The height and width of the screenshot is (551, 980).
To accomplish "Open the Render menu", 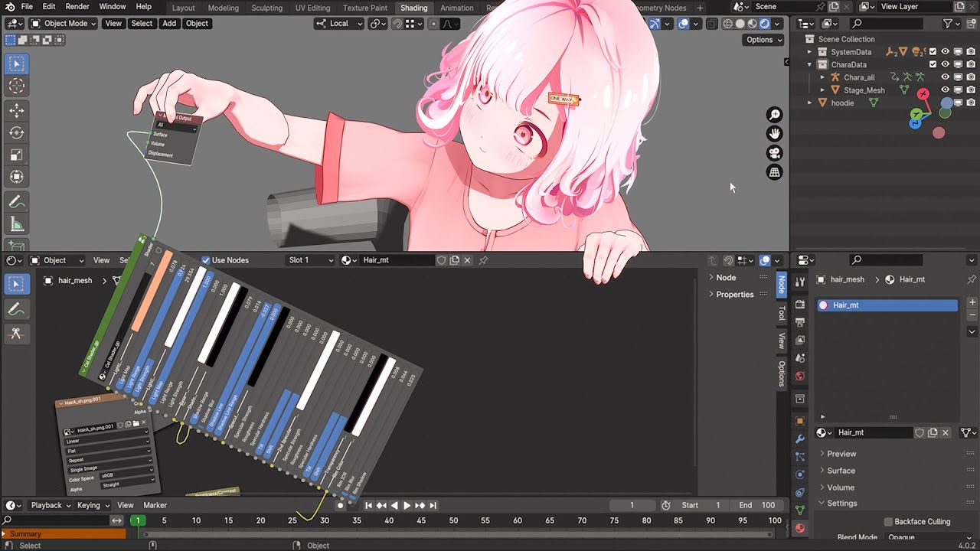I will (77, 7).
